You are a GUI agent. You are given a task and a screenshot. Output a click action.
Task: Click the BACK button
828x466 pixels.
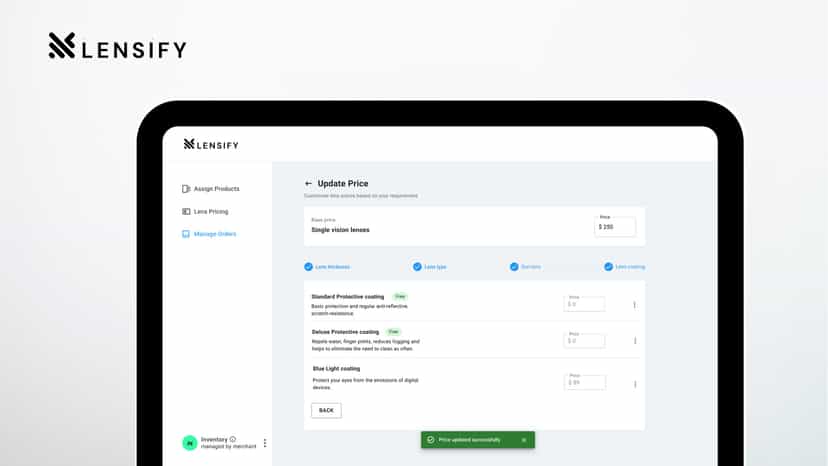[x=326, y=411]
